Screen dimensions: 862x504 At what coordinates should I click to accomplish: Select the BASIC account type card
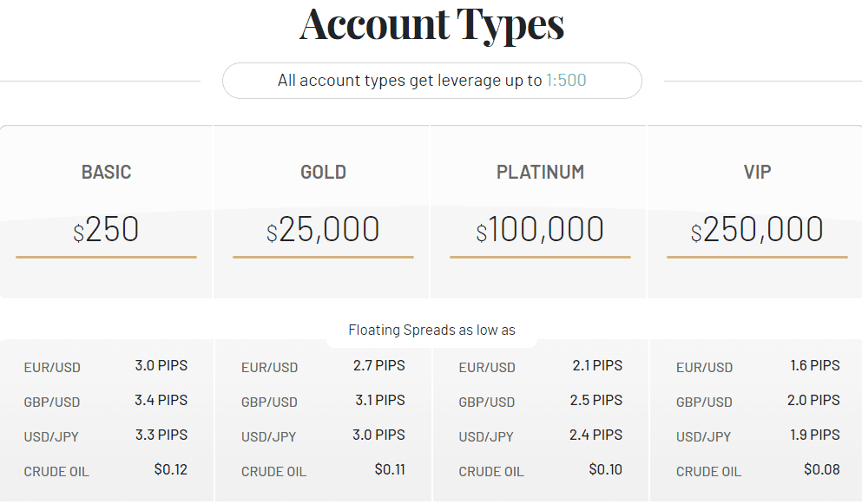pos(106,213)
